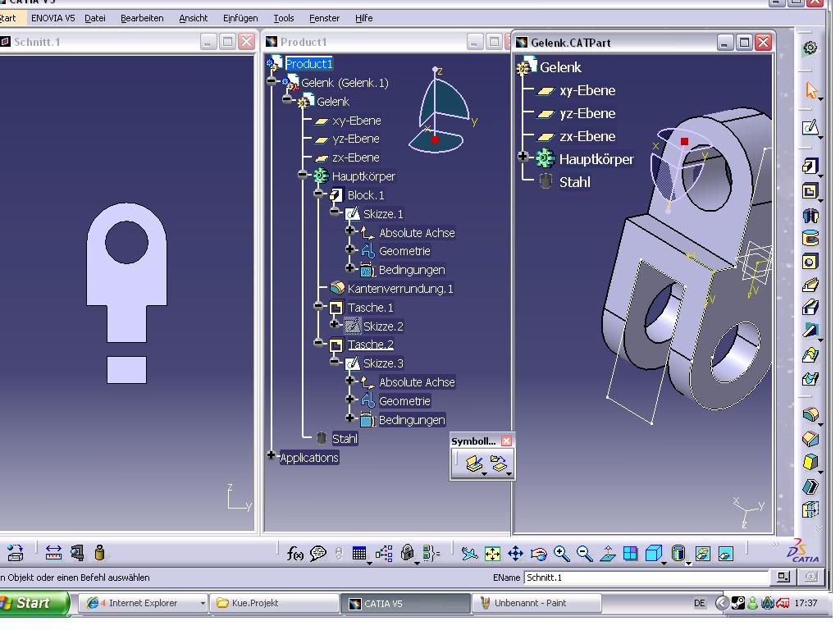The width and height of the screenshot is (840, 630).
Task: Open the Einfügen menu
Action: 240,18
